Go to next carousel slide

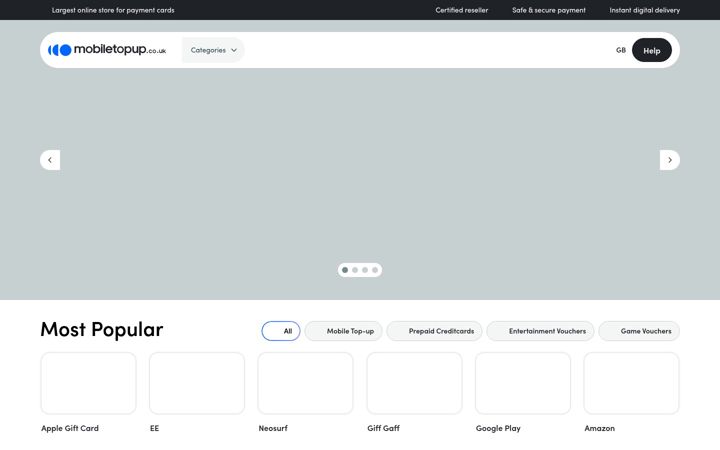pos(669,160)
